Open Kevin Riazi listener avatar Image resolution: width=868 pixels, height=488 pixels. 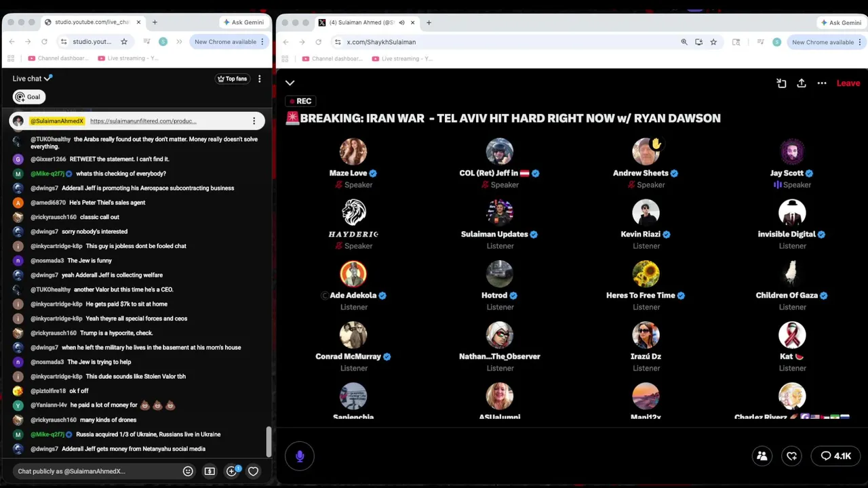(x=646, y=213)
